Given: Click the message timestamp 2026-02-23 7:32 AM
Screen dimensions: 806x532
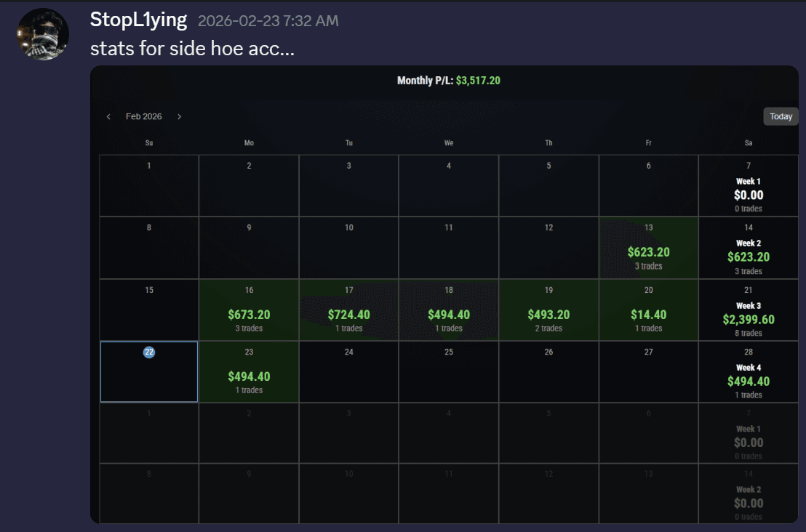Looking at the screenshot, I should [268, 21].
